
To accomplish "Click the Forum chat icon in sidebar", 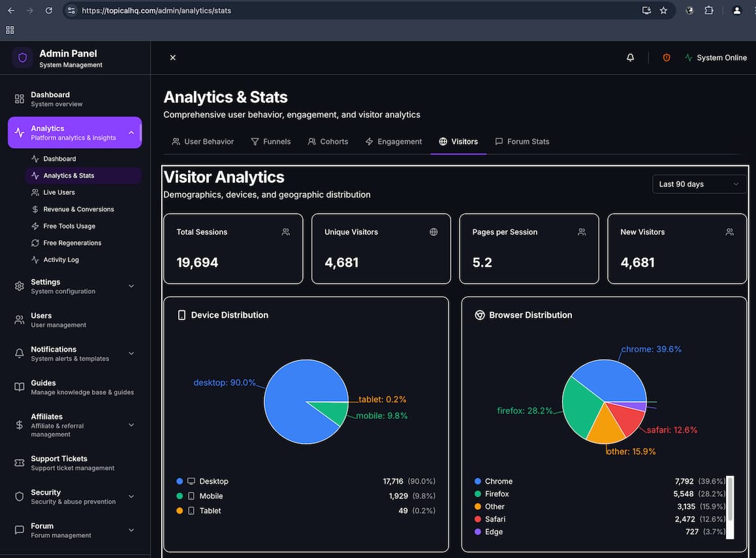I will [20, 530].
